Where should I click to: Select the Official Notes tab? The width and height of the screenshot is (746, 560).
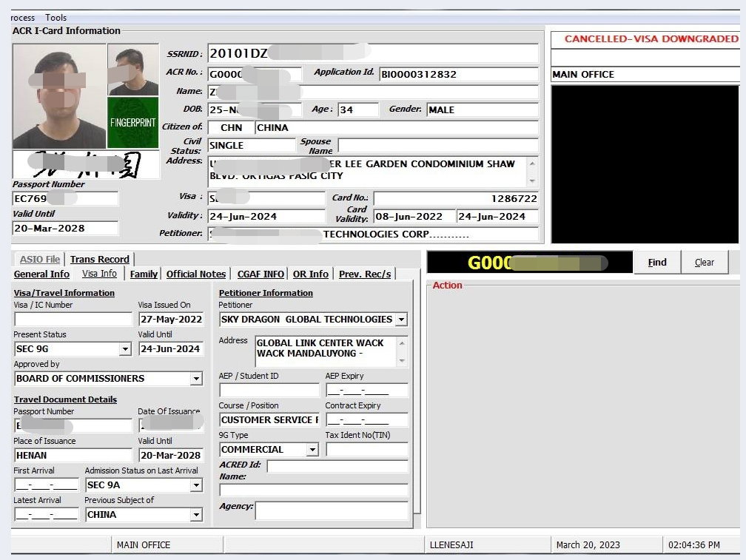(x=195, y=274)
